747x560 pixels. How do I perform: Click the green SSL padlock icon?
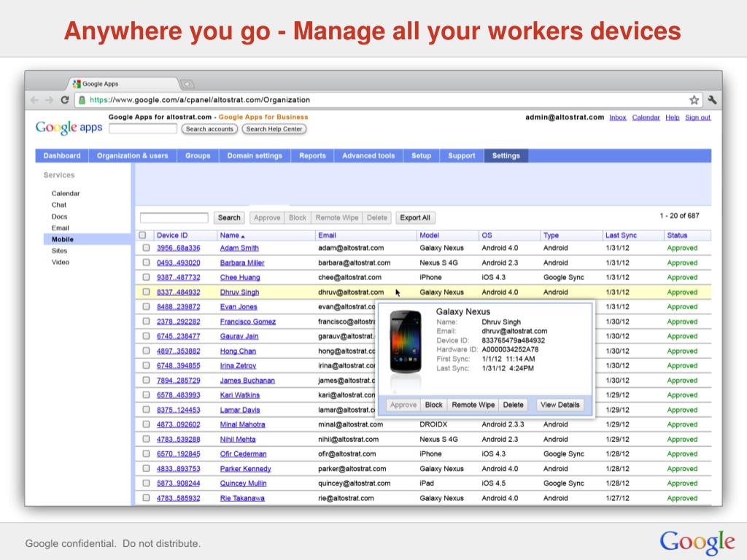tap(82, 100)
